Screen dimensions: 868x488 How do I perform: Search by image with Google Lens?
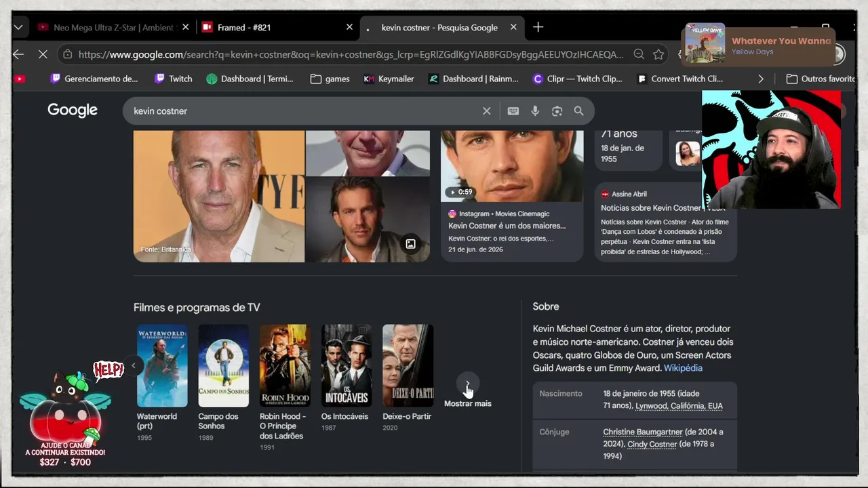(557, 111)
